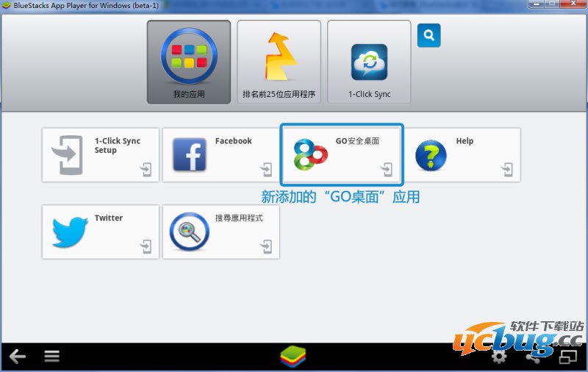This screenshot has height=372, width=588.
Task: Open the 我的应用 (My Apps) tab
Action: pyautogui.click(x=189, y=62)
